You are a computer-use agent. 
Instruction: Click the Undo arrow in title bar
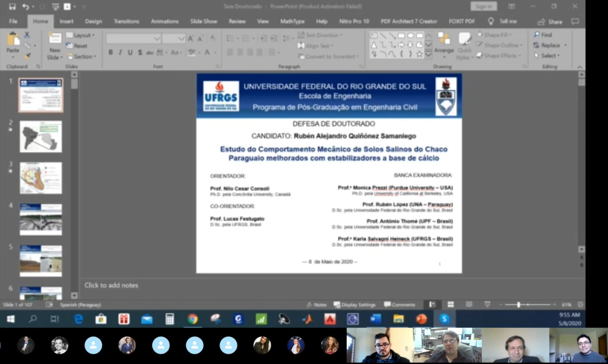coord(25,7)
